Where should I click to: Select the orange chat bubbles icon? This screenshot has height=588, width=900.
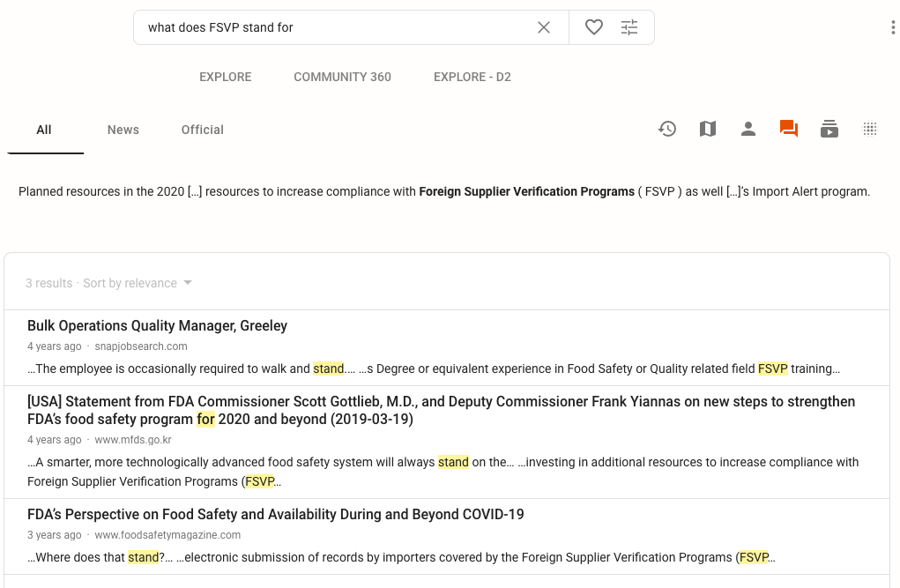[x=789, y=129]
